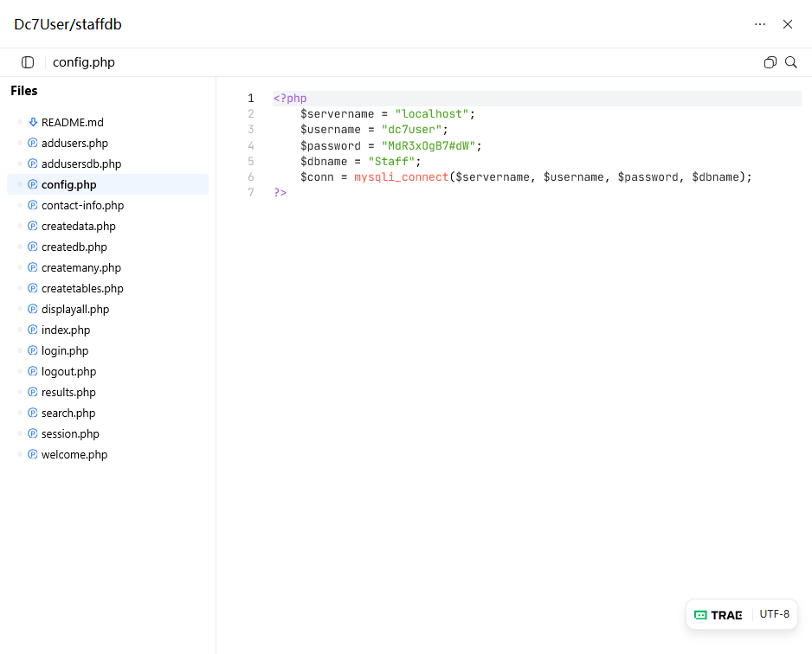
Task: Open README.md in the file list
Action: pos(73,123)
